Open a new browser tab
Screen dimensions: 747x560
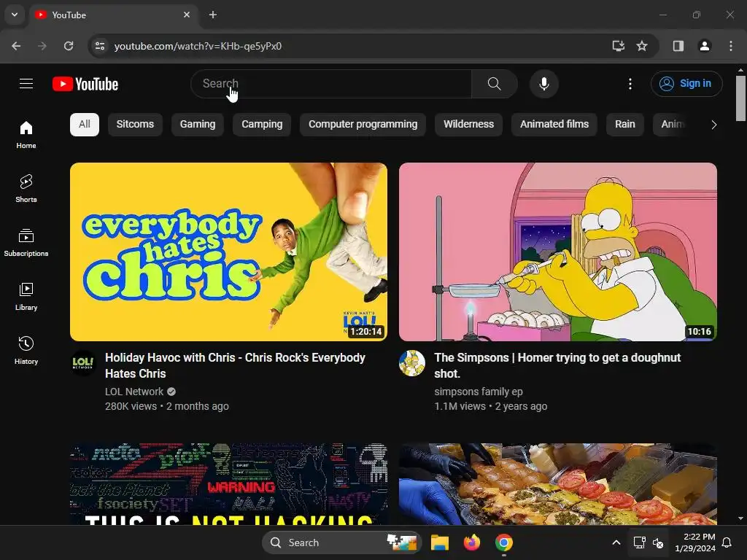tap(213, 15)
